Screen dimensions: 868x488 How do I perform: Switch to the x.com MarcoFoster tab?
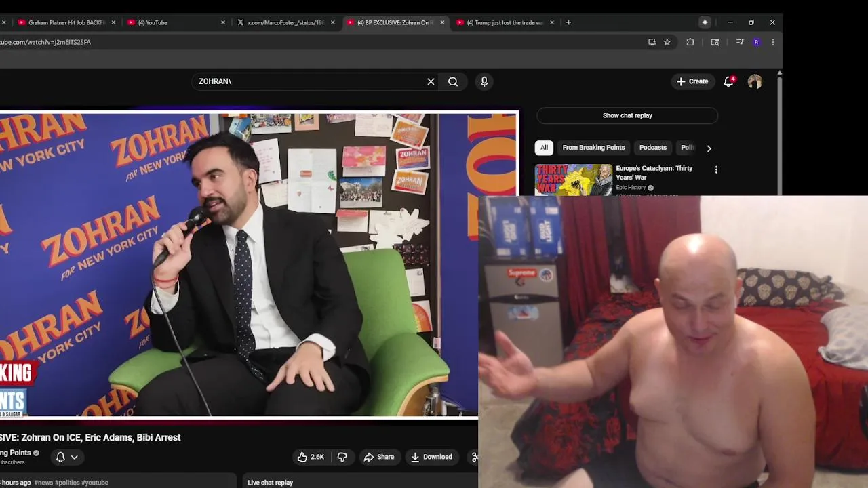(x=285, y=22)
